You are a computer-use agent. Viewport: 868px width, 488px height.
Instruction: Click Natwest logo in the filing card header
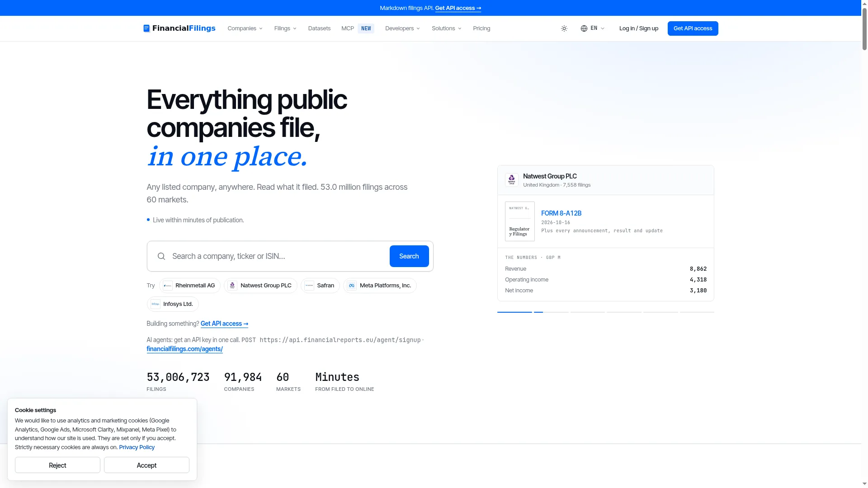512,180
